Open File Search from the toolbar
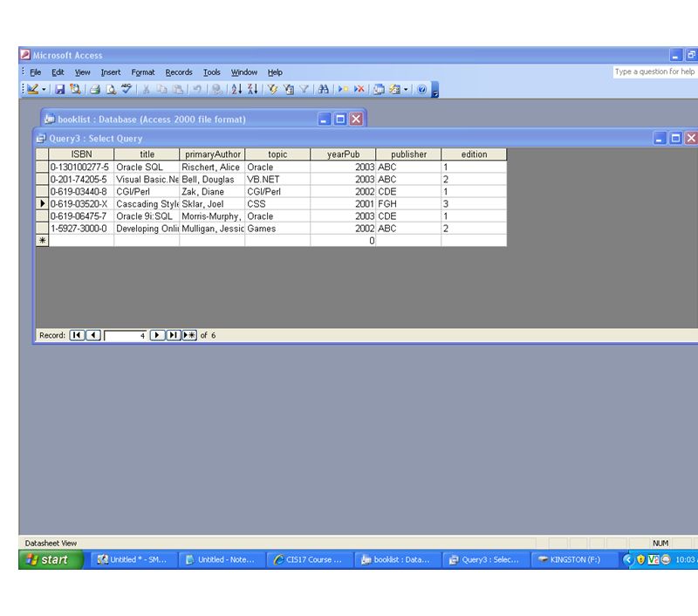Image resolution: width=698 pixels, height=616 pixels. click(76, 89)
